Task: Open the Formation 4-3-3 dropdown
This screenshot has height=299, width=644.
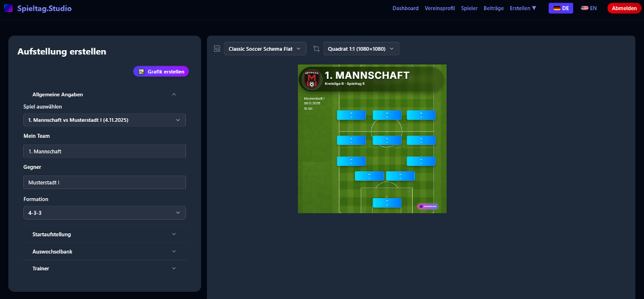Action: click(x=104, y=213)
